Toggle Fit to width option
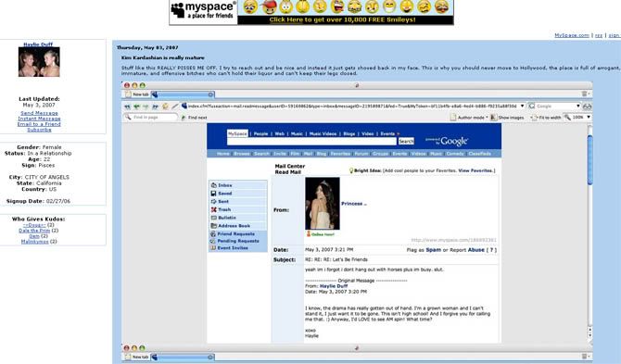Screen dimensions: 621x364 point(547,118)
